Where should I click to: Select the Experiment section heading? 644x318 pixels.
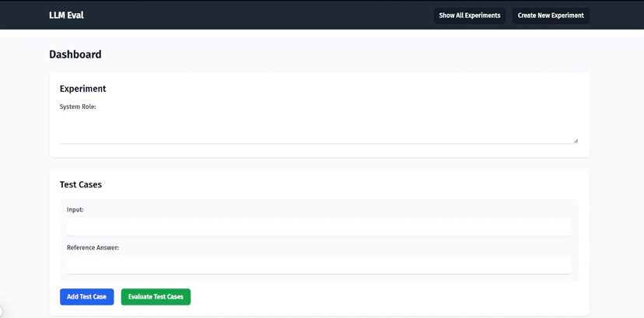pos(82,89)
